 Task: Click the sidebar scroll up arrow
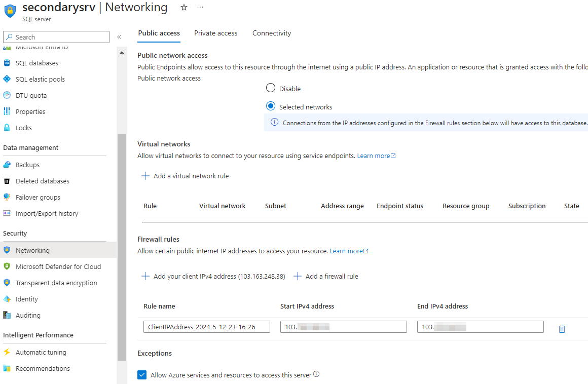122,53
